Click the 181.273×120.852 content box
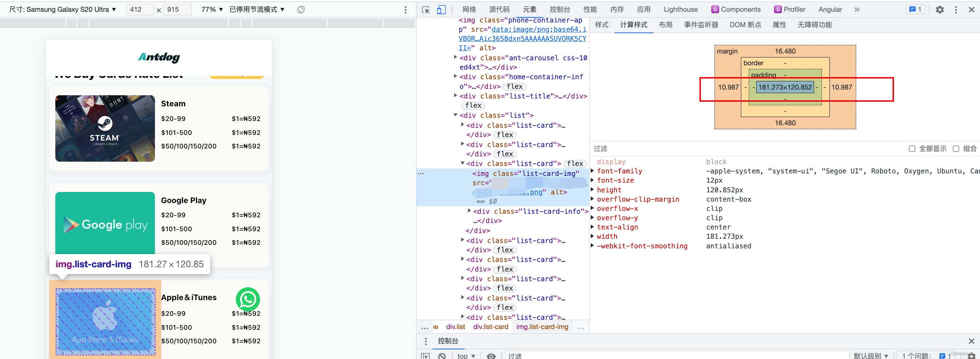980x359 pixels. (785, 87)
